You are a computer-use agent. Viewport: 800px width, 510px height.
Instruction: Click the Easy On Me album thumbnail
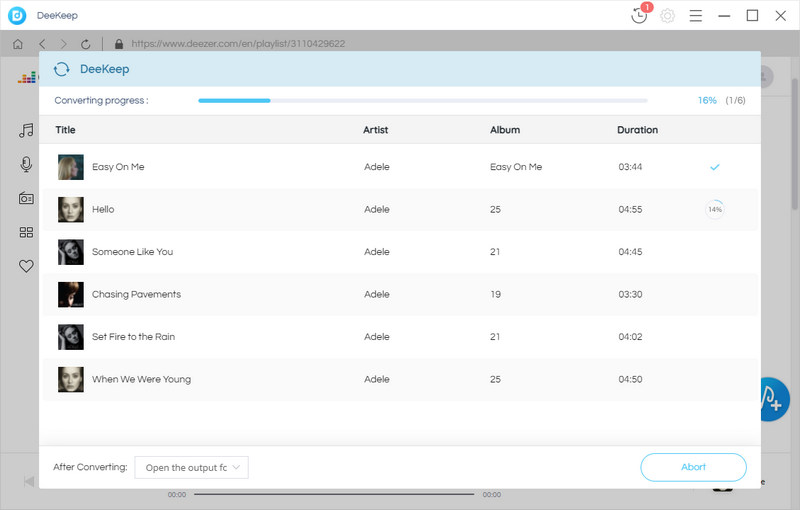point(70,167)
